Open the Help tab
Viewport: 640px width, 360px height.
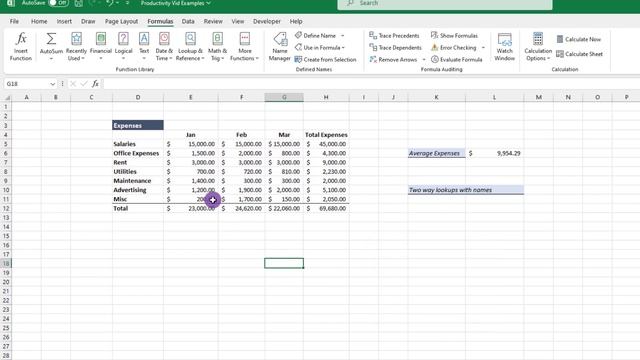click(x=296, y=21)
